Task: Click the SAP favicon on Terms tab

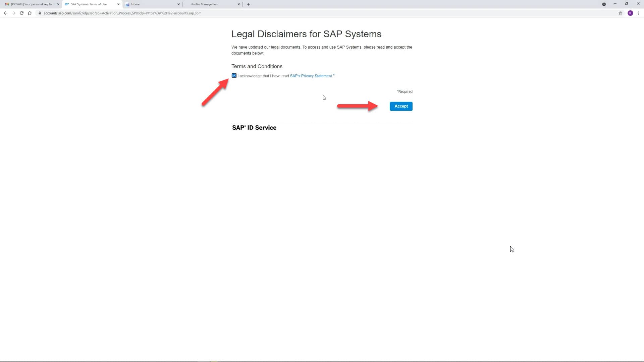Action: (x=67, y=4)
